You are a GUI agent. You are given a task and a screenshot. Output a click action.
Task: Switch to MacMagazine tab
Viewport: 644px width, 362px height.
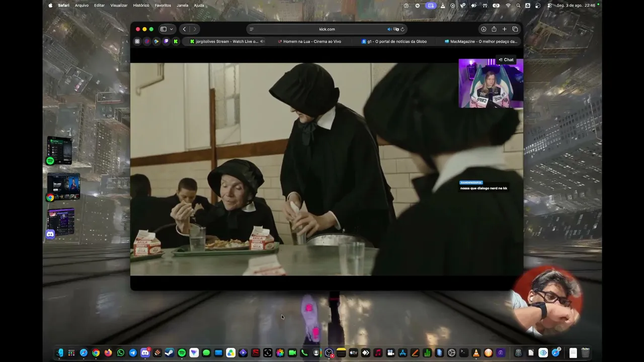coord(480,41)
